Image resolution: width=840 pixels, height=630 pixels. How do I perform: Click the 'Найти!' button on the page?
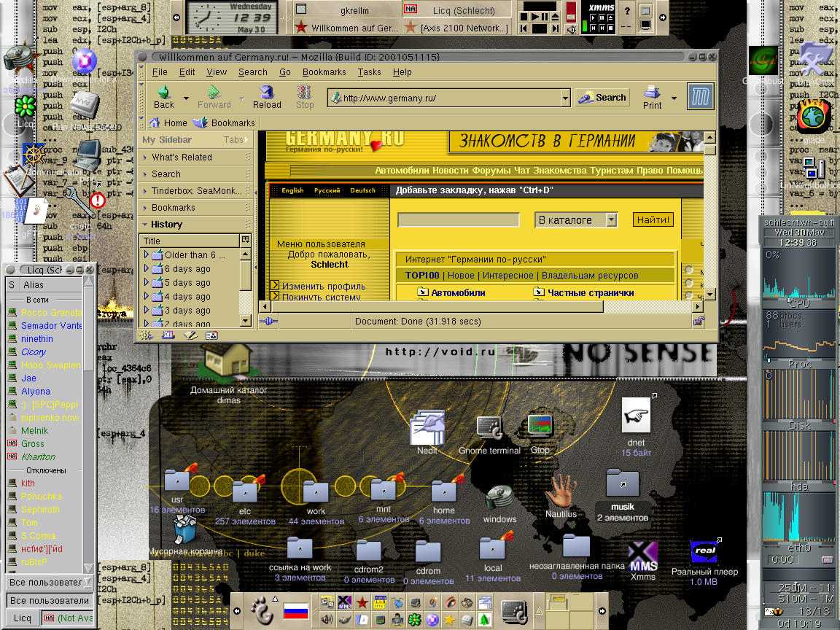pos(653,219)
